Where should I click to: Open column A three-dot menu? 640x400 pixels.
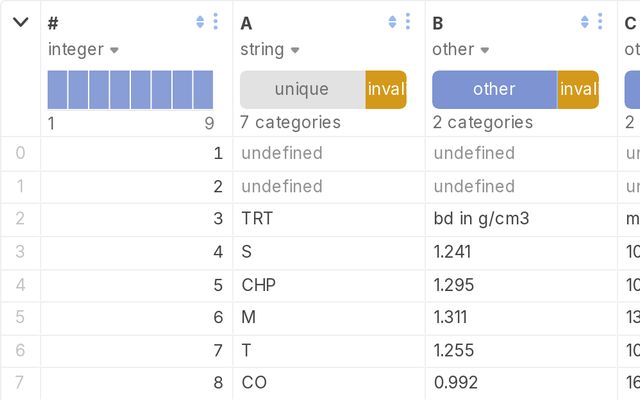[x=407, y=22]
